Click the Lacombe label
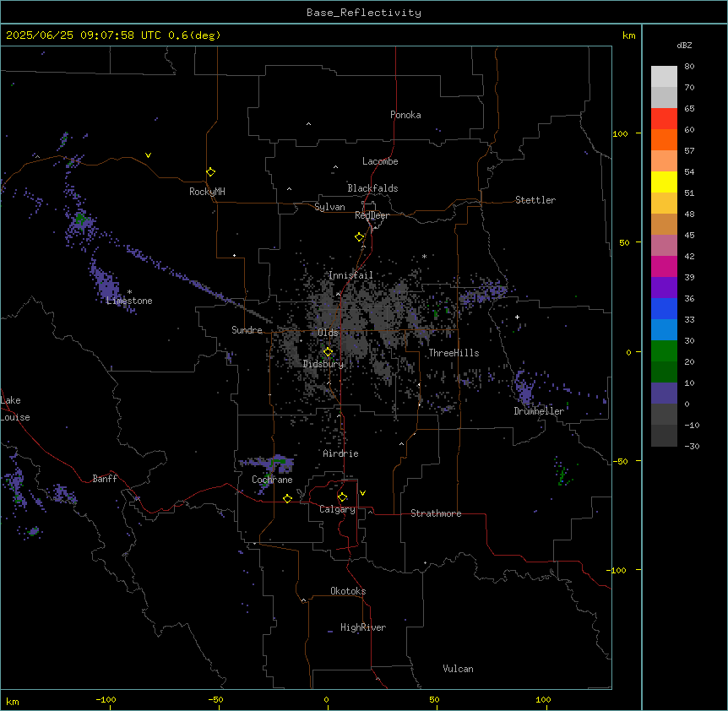The height and width of the screenshot is (711, 728). [380, 161]
